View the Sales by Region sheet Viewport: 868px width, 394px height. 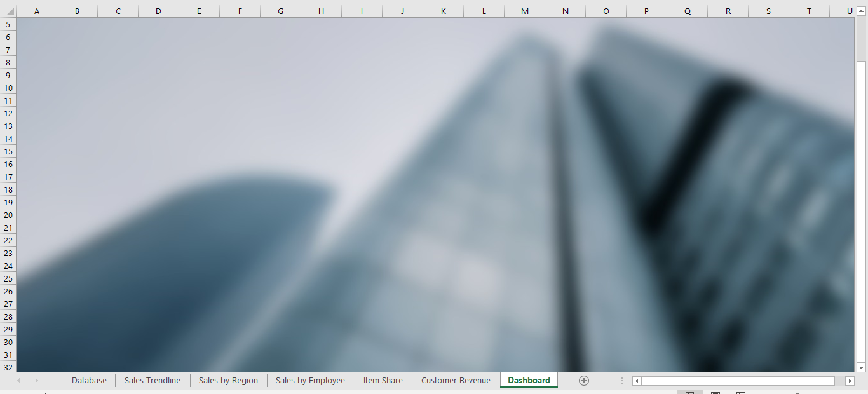click(228, 380)
